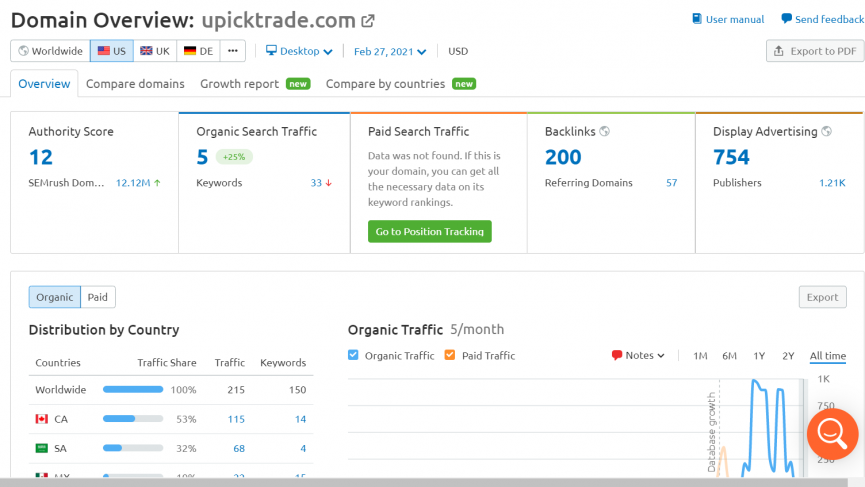Select the DE database
Image resolution: width=865 pixels, height=487 pixels.
click(x=199, y=51)
